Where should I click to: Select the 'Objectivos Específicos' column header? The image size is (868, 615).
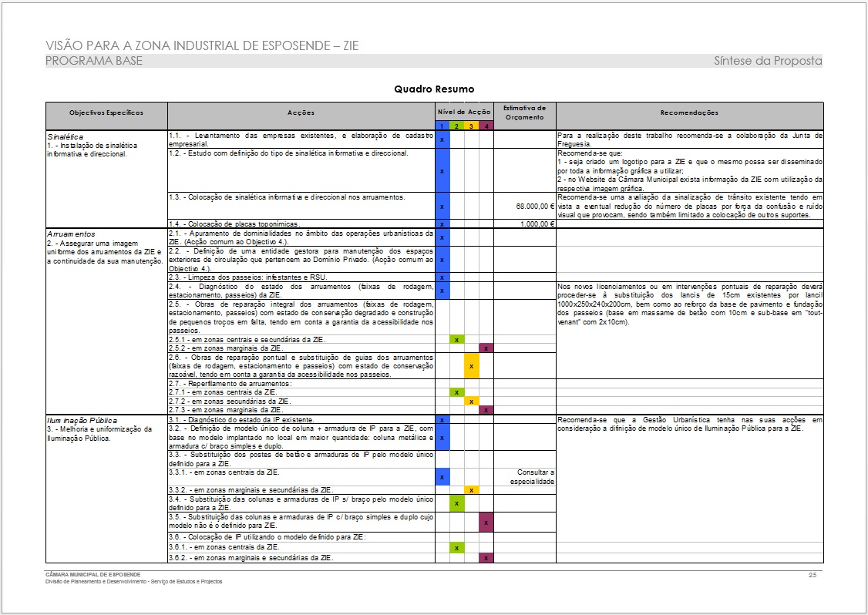(x=106, y=113)
